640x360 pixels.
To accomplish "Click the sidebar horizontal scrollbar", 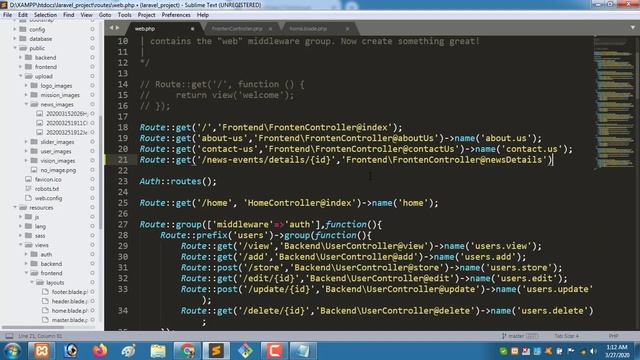I will [33, 327].
